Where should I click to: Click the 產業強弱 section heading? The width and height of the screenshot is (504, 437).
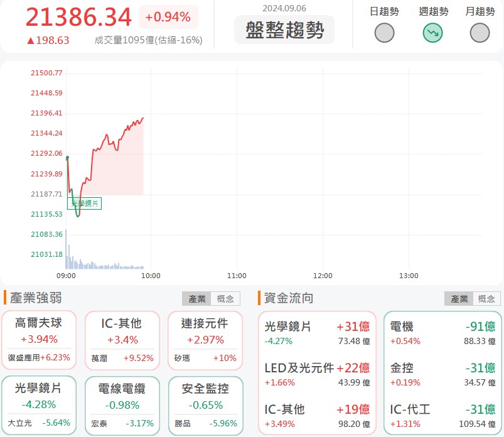(x=36, y=298)
